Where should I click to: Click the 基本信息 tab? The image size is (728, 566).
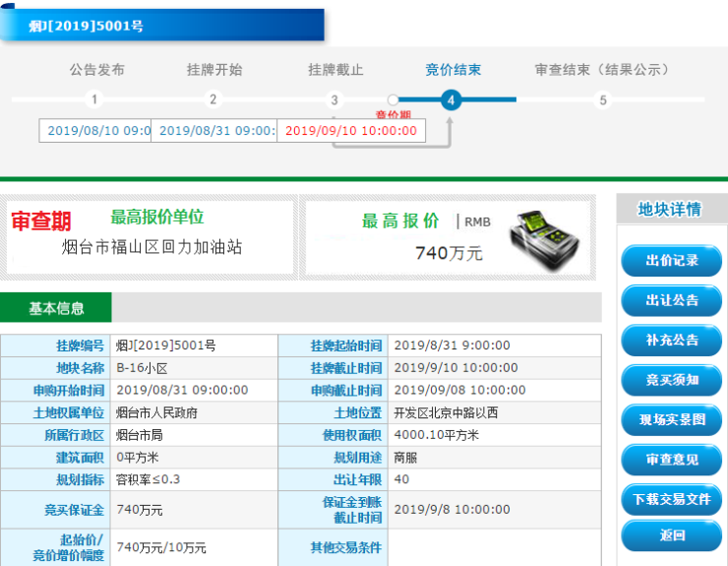56,308
